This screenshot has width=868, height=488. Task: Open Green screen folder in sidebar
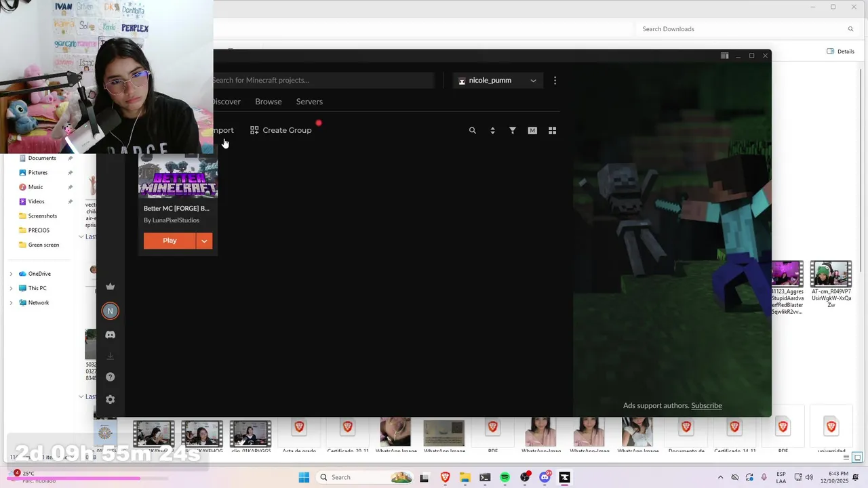click(43, 245)
